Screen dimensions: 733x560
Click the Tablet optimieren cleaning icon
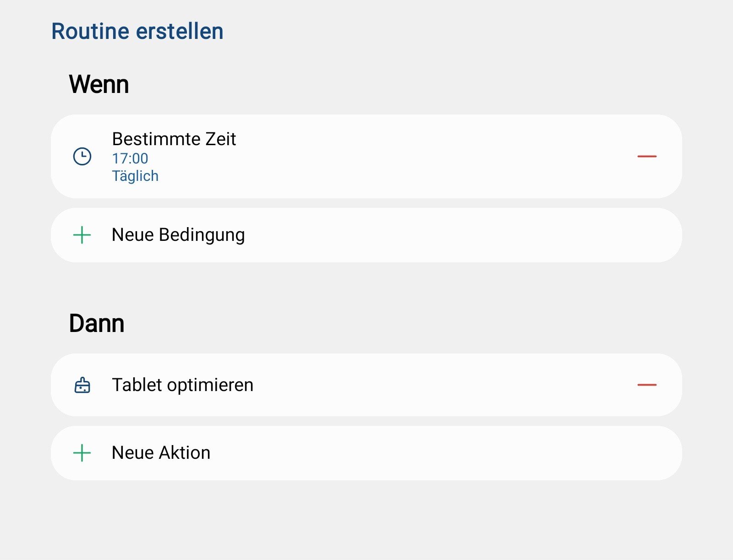(82, 385)
